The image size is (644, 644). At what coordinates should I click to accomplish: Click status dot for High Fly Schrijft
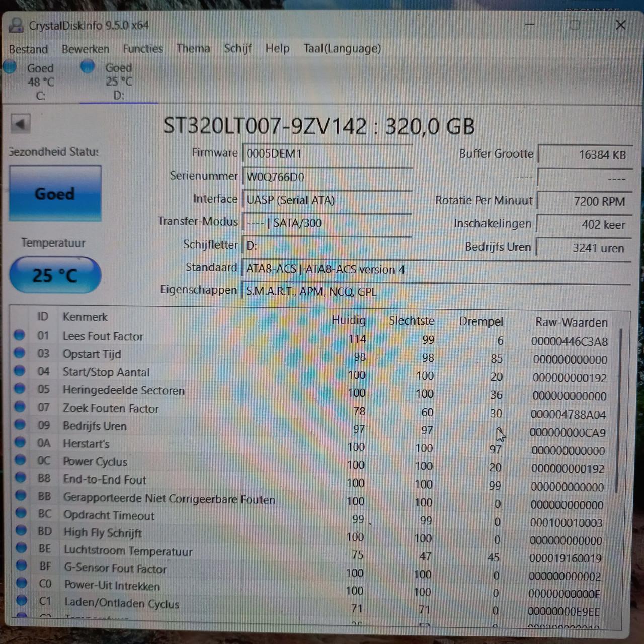pyautogui.click(x=21, y=530)
